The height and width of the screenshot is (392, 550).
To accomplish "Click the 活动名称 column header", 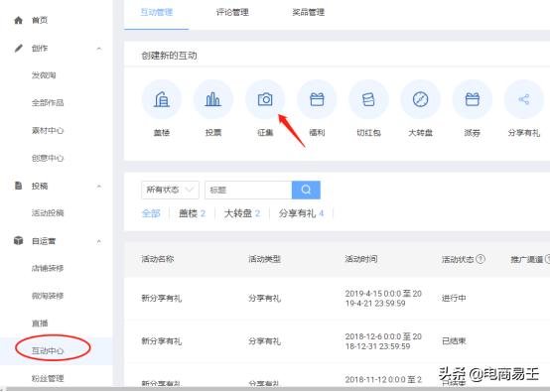I will click(x=158, y=259).
